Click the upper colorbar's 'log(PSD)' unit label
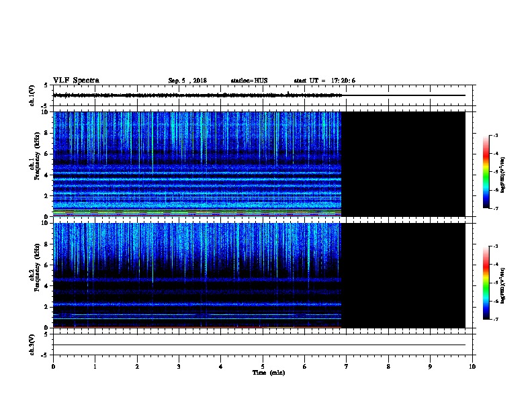The height and width of the screenshot is (411, 532). [502, 175]
